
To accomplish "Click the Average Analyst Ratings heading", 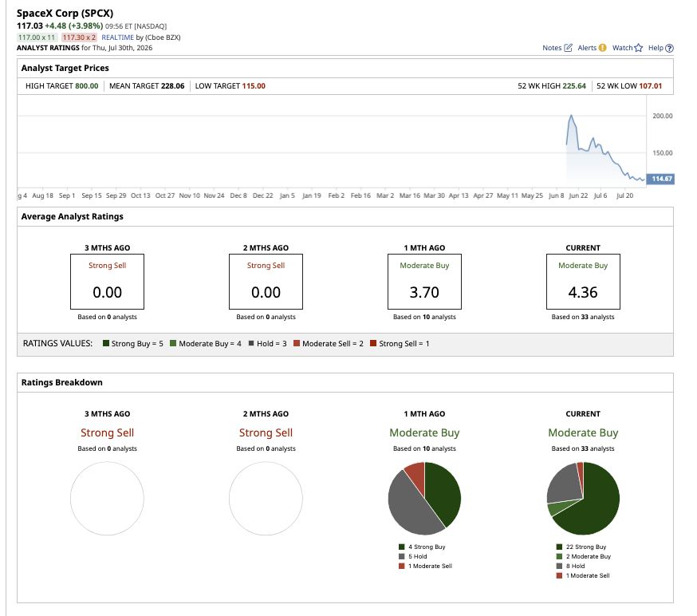I will point(72,216).
